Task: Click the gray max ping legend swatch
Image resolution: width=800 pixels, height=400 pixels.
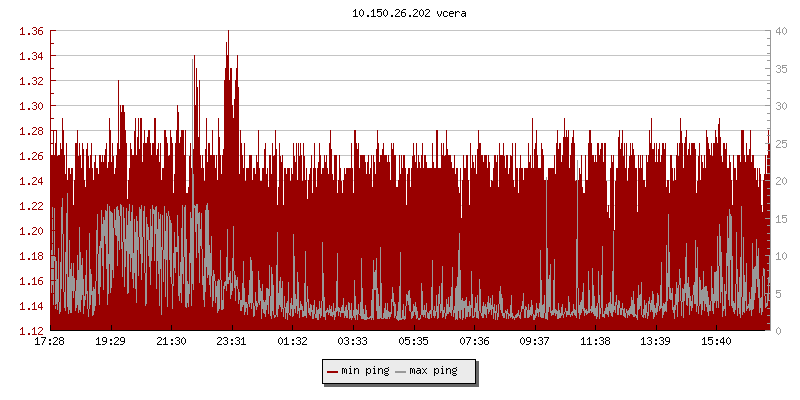Action: tap(401, 371)
